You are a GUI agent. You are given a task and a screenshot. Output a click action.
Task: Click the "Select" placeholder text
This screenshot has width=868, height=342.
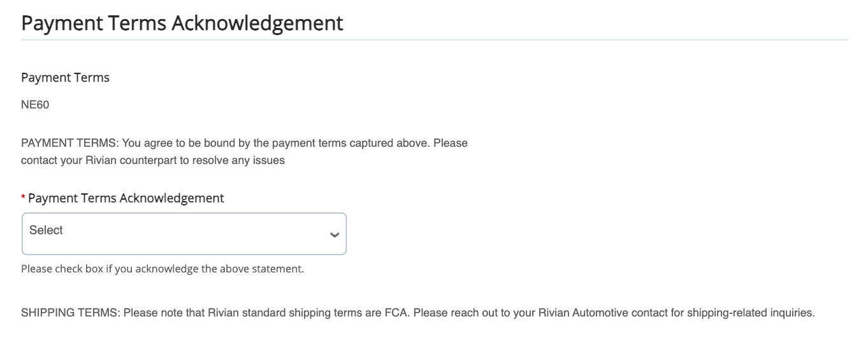(x=46, y=230)
